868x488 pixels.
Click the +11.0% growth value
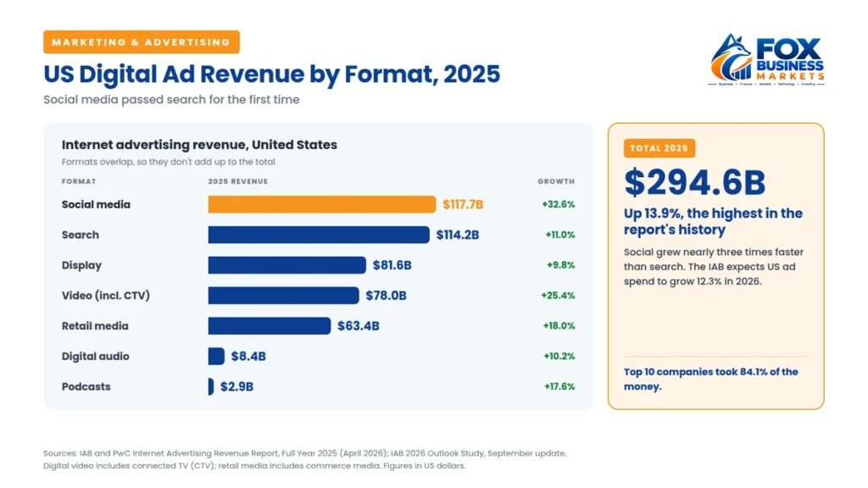click(x=559, y=236)
